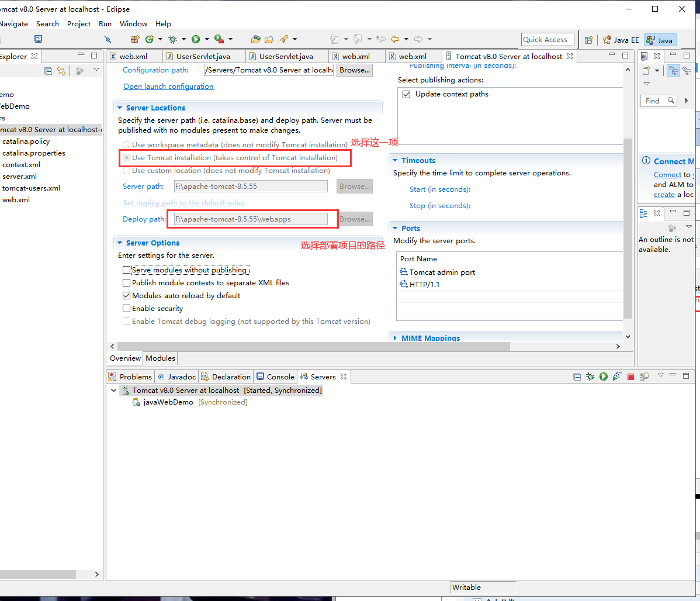The height and width of the screenshot is (601, 700).
Task: Click the Run Last Tool (external tools) icon
Action: (219, 39)
